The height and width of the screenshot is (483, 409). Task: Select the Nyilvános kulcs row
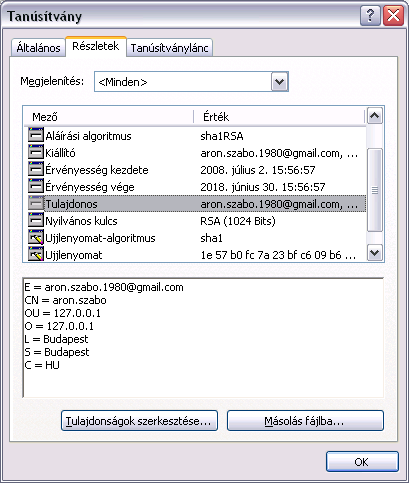(x=197, y=221)
